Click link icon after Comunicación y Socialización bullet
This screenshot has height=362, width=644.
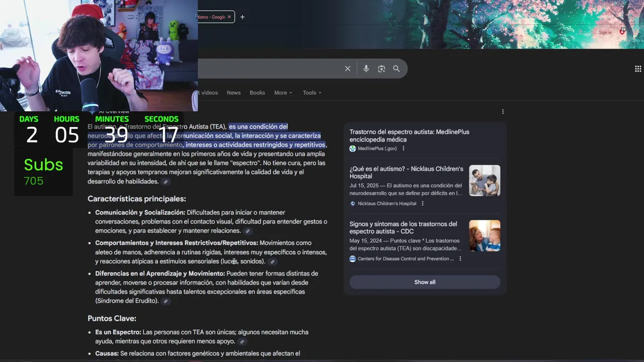pos(248,231)
